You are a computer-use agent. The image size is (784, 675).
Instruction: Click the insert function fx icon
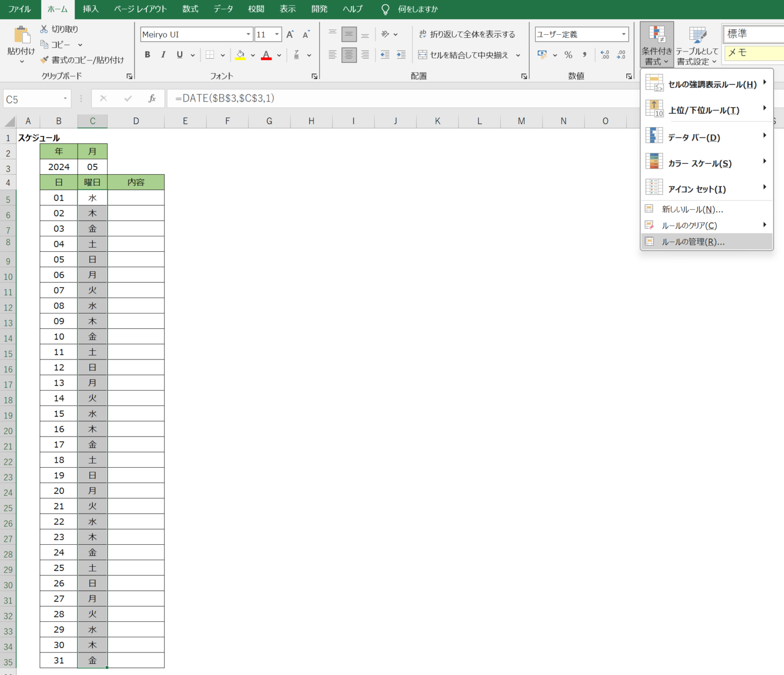[x=152, y=99]
